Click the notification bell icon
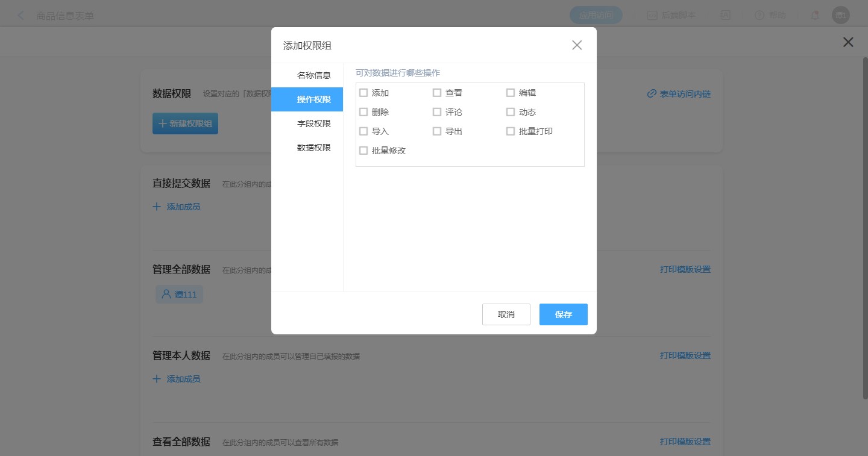The height and width of the screenshot is (456, 868). click(815, 15)
